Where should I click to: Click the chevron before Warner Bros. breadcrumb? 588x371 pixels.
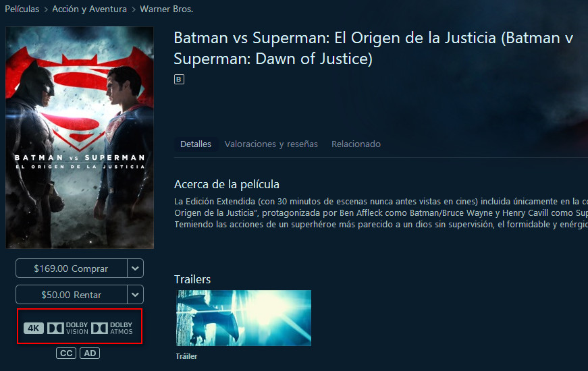134,9
